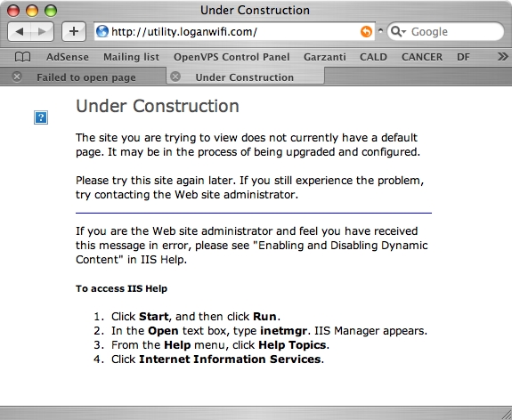Click the bold word 'inetmgr'
Viewport: 512px width, 420px height.
[x=283, y=331]
